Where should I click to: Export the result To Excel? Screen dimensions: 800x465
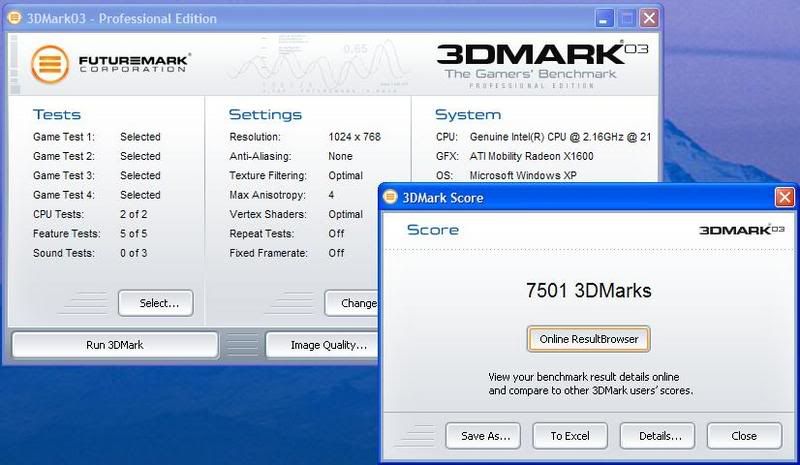[x=570, y=436]
